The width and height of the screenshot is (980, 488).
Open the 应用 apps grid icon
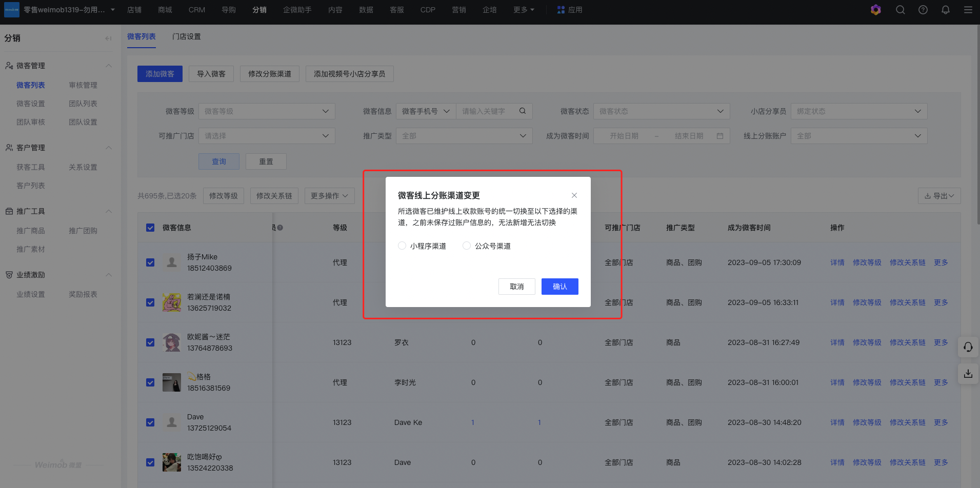[x=561, y=10]
